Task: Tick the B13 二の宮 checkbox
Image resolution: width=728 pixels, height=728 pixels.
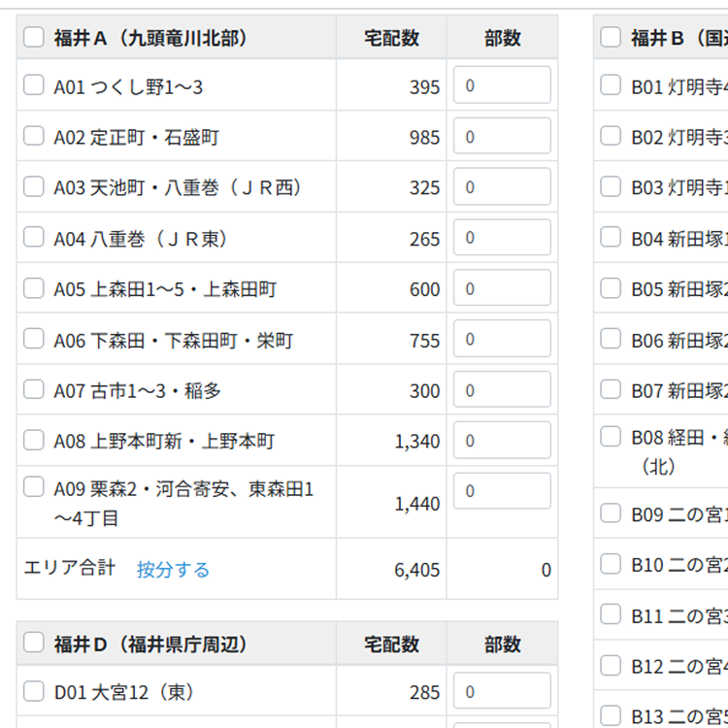Action: tap(611, 715)
